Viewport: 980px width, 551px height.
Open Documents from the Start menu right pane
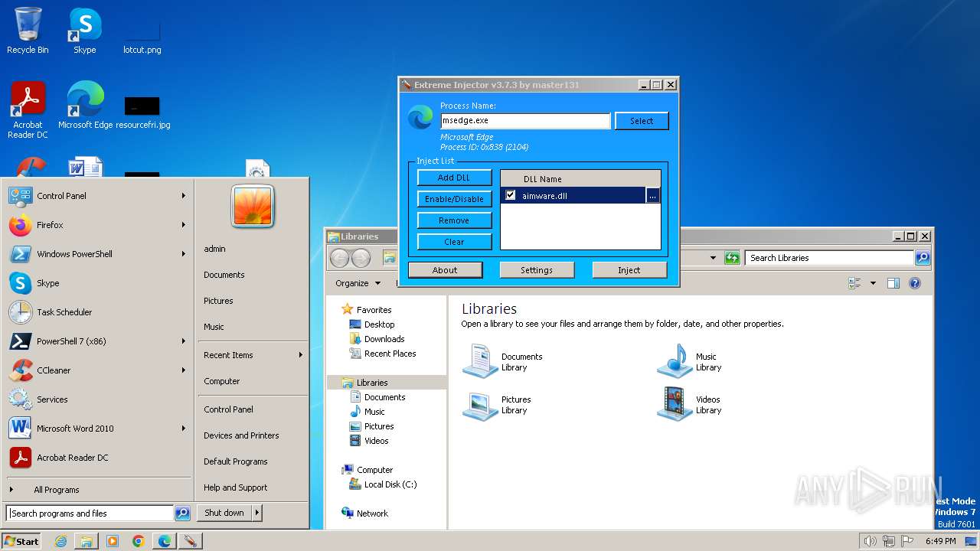[224, 275]
